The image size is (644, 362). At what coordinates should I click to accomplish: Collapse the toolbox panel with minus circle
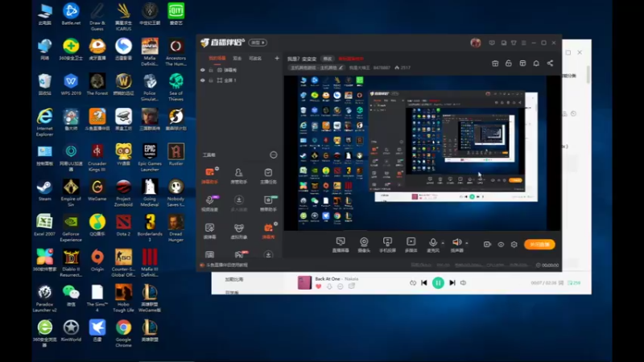pos(273,154)
